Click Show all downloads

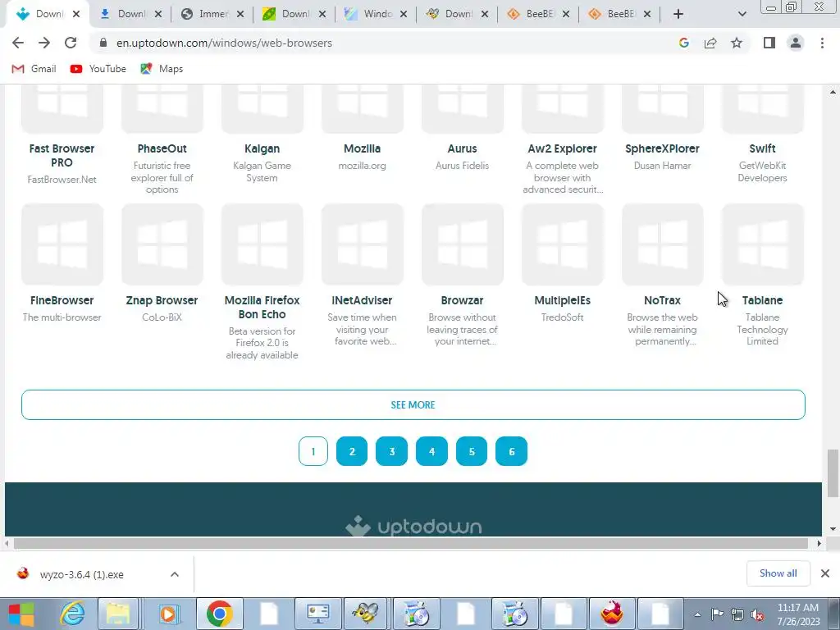778,573
